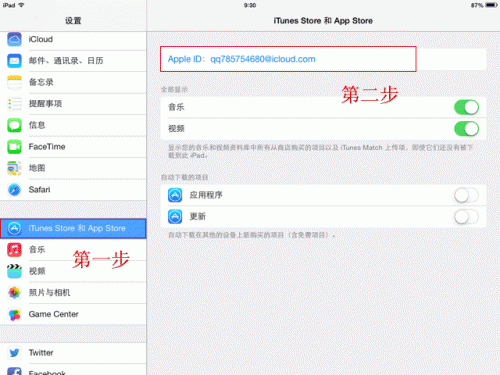Tap the Facebook icon at sidebar bottom

pyautogui.click(x=14, y=371)
